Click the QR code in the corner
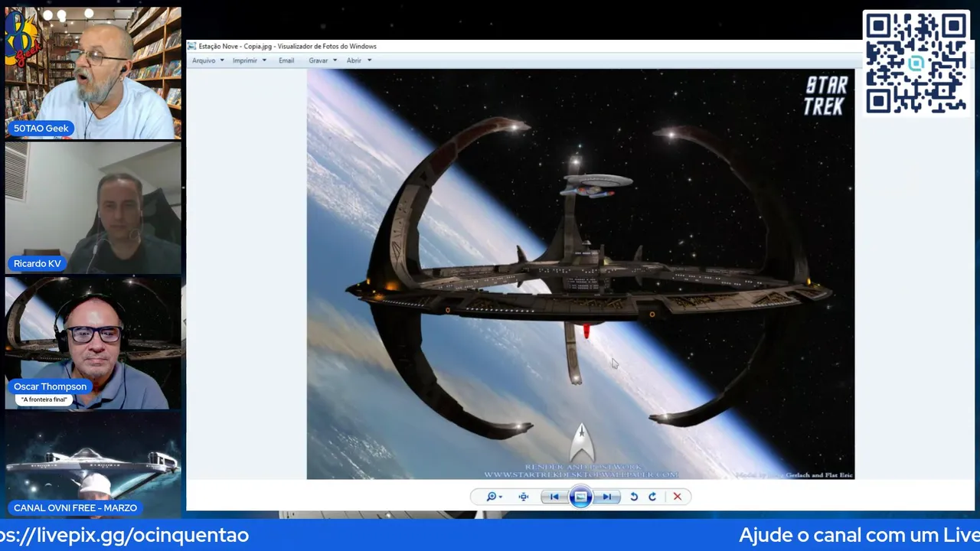980x551 pixels. (x=916, y=63)
